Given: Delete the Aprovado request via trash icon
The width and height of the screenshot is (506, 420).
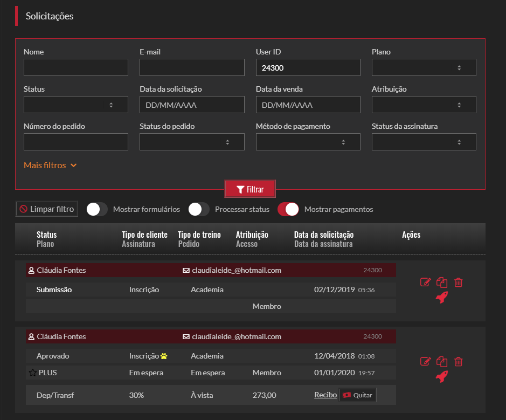Looking at the screenshot, I should [458, 361].
